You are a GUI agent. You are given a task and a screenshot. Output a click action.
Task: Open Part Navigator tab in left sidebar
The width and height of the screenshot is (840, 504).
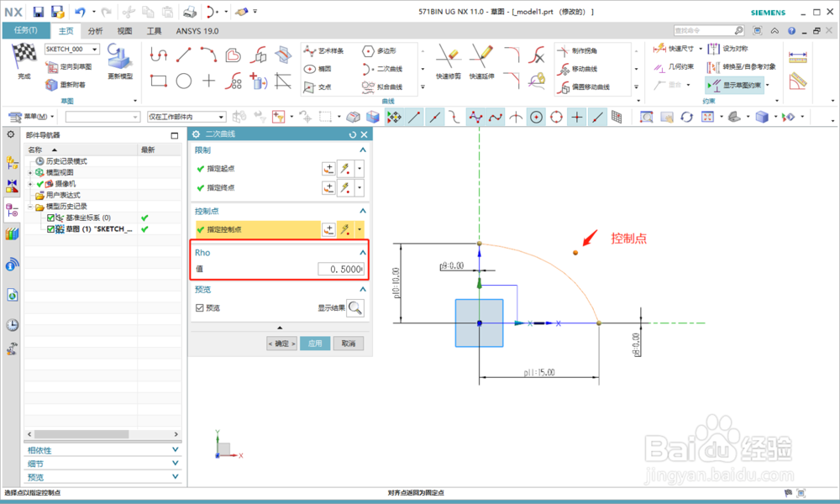[12, 210]
